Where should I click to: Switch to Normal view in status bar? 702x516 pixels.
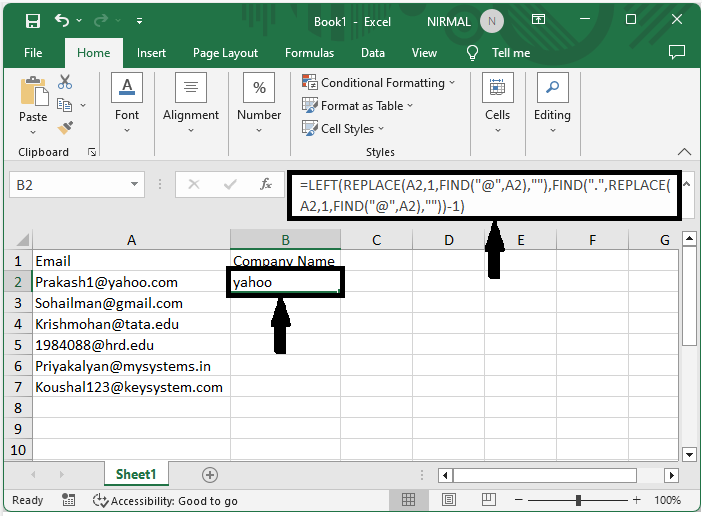(x=408, y=500)
